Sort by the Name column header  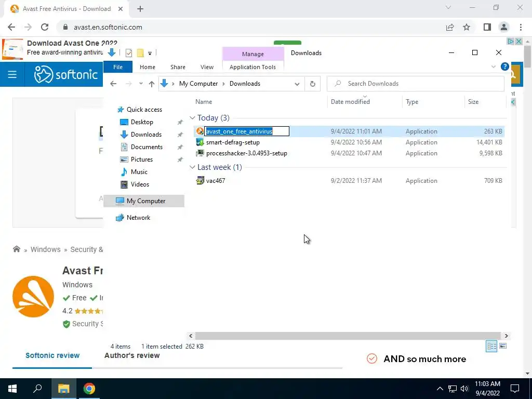tap(204, 102)
